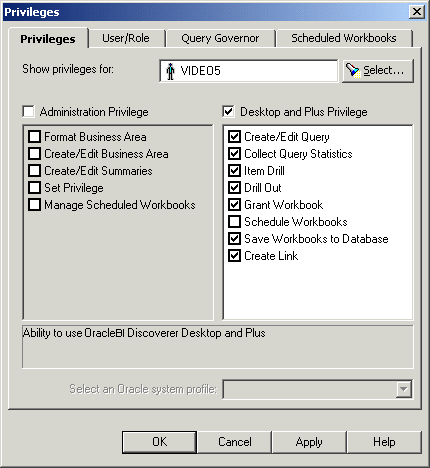Go to Scheduled Workbooks tab

pyautogui.click(x=344, y=38)
